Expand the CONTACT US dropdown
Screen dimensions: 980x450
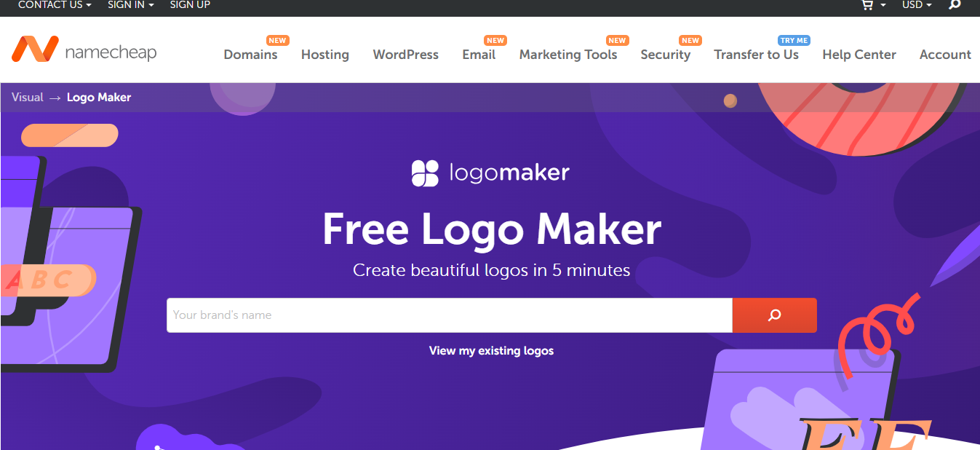[55, 5]
